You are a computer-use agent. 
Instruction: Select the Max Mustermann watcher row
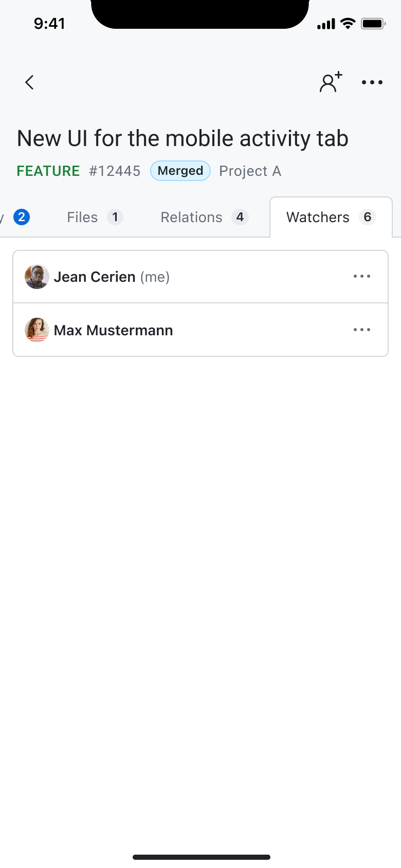(180, 330)
